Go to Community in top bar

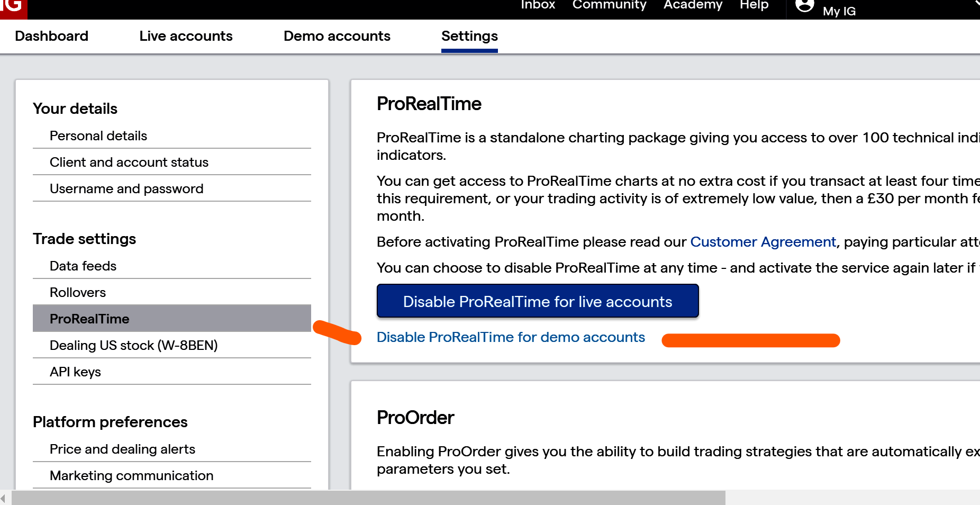[609, 5]
